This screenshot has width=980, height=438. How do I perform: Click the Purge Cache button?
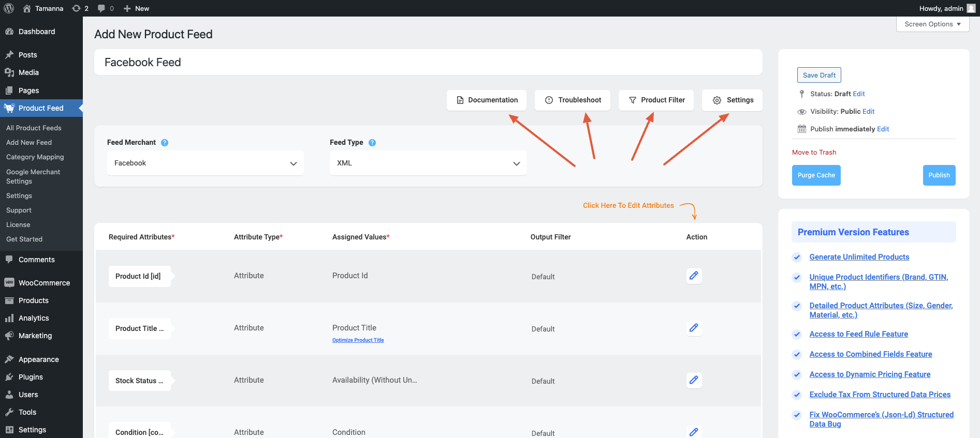(x=816, y=175)
